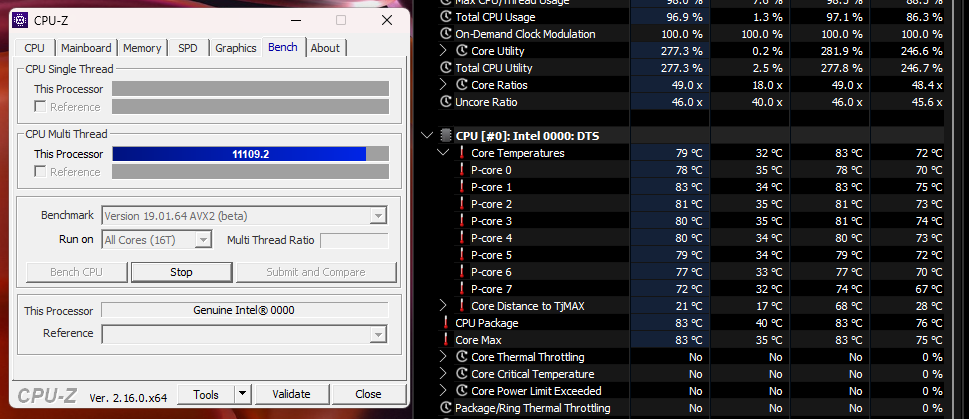969x419 pixels.
Task: Click the Validate button
Action: click(x=292, y=394)
